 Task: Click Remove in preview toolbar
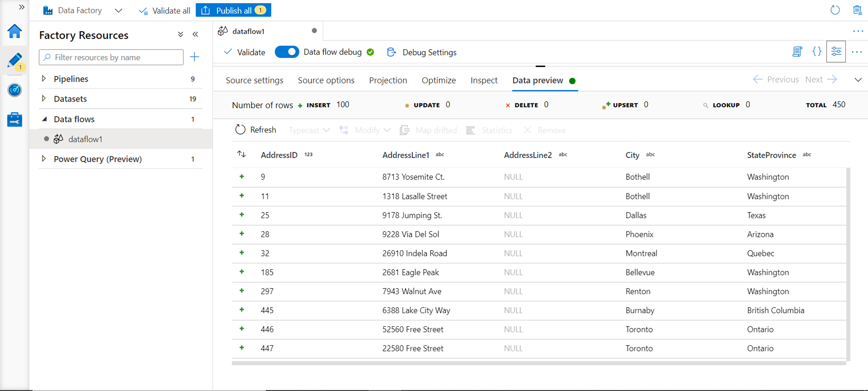(545, 130)
